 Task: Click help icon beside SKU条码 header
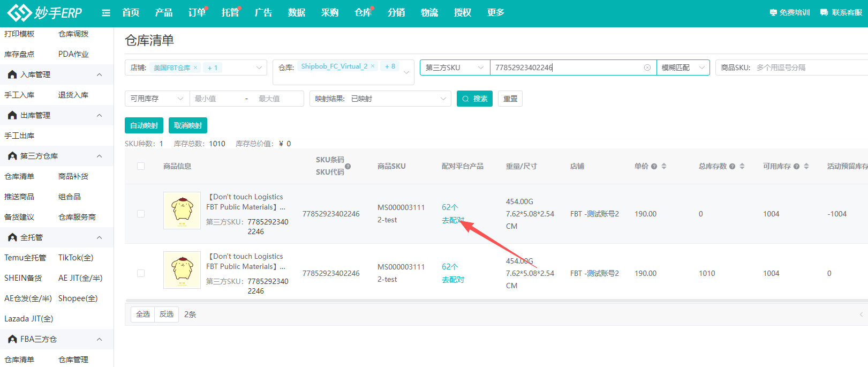click(348, 167)
